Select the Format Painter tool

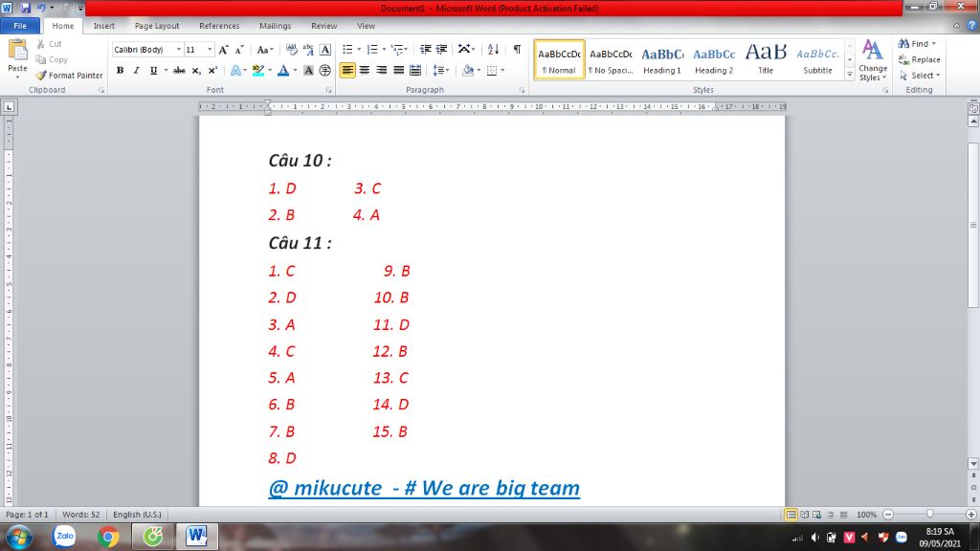pos(69,75)
